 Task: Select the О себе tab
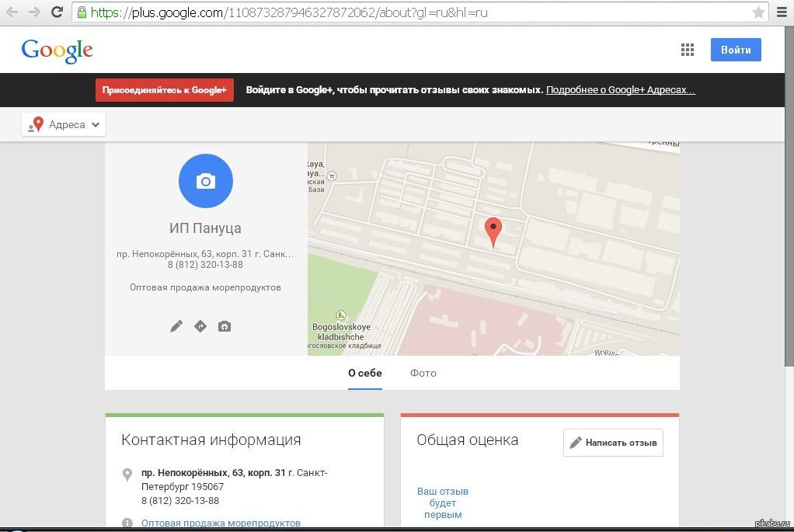(x=365, y=373)
